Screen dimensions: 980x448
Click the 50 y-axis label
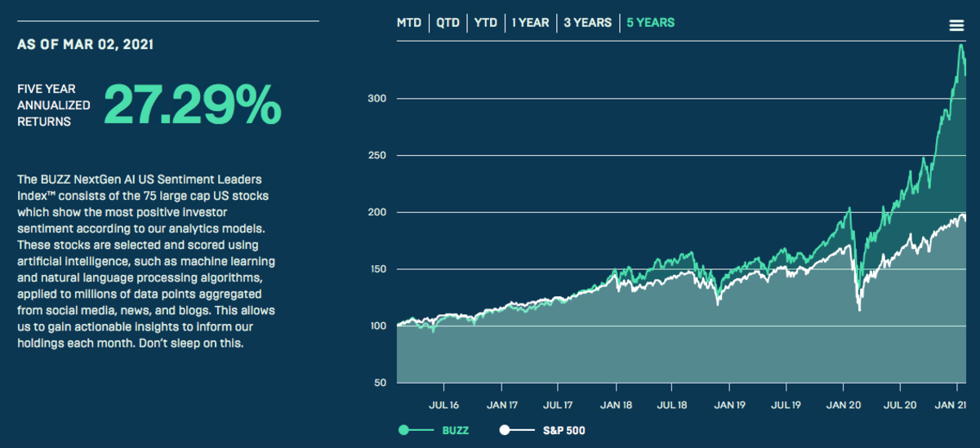click(x=380, y=383)
